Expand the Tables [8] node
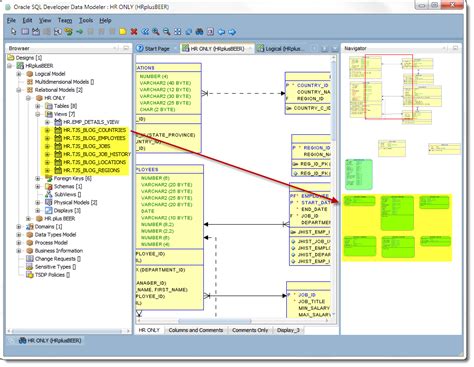 [x=38, y=106]
